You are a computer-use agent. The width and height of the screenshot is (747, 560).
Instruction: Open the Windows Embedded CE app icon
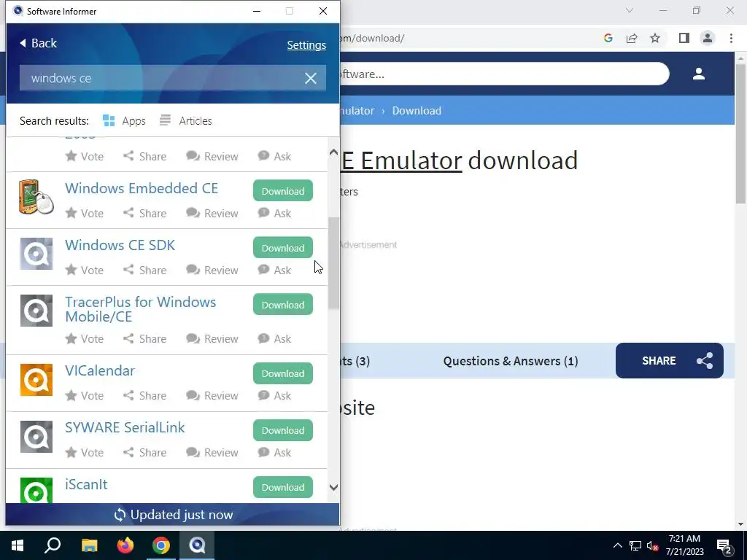pos(36,197)
